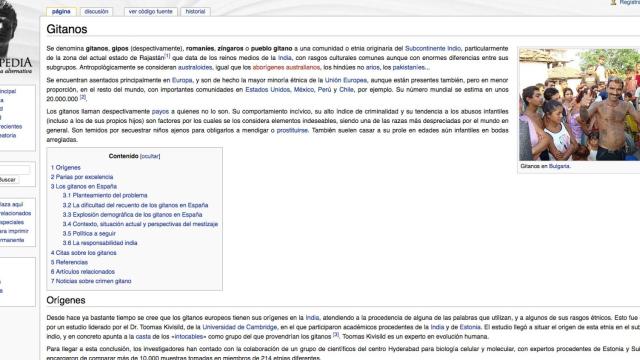Open the sidebar link ending in 'recientes'
This screenshot has width=640, height=360.
[x=11, y=127]
